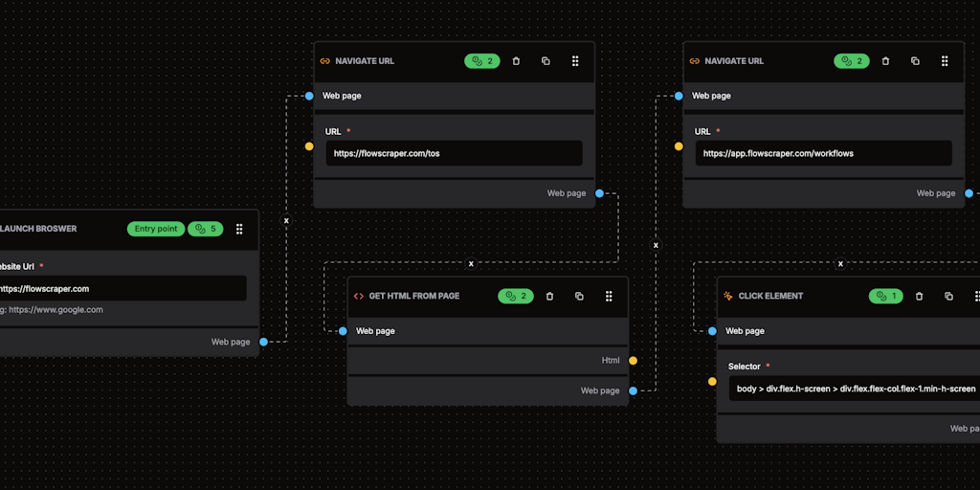Click Web page input handle of Click Element

tap(712, 331)
